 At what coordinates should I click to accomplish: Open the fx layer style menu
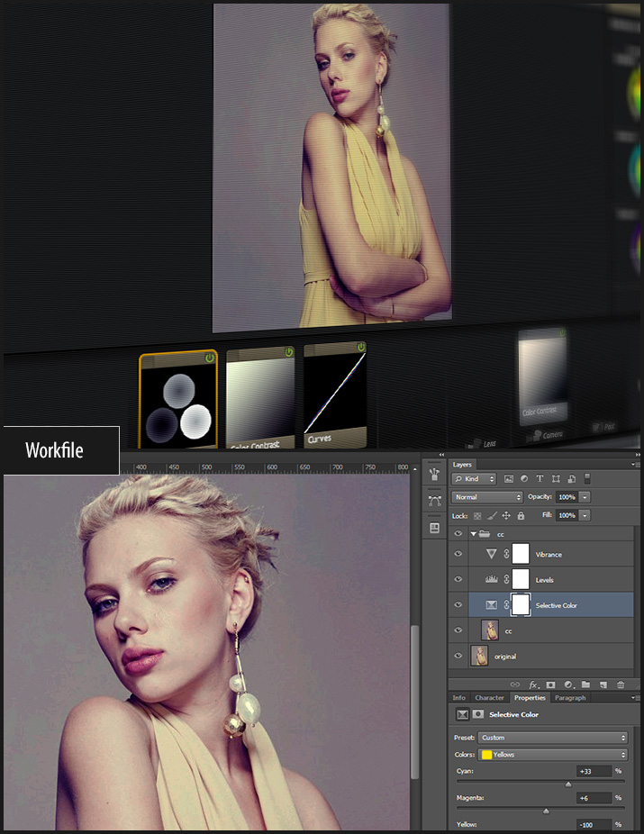tap(533, 684)
